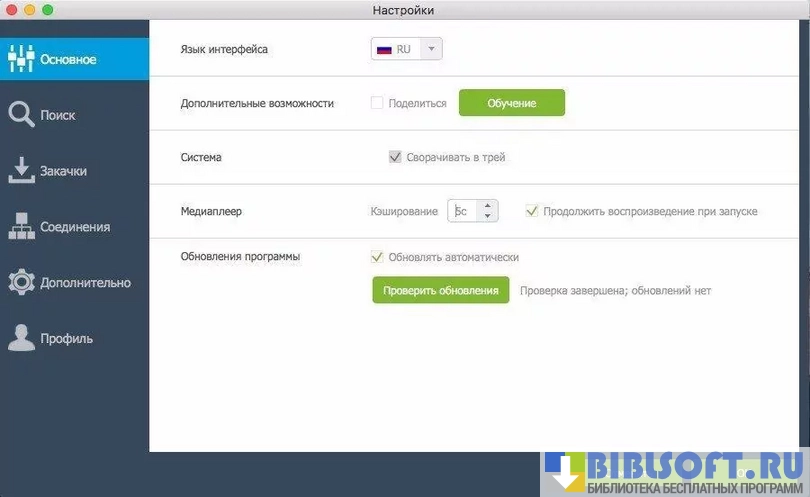Click the download arrow icon for Закачки
The height and width of the screenshot is (497, 810).
tap(21, 171)
